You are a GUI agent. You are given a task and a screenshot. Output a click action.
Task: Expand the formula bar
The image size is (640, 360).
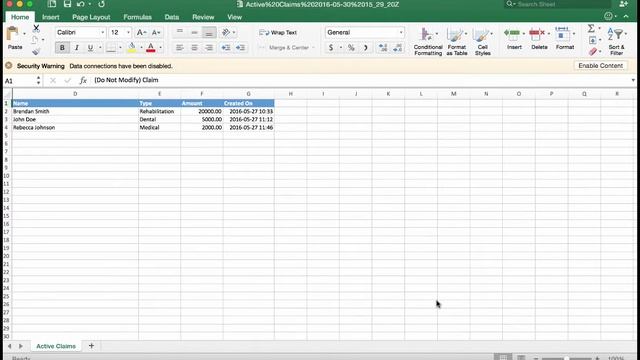click(633, 80)
